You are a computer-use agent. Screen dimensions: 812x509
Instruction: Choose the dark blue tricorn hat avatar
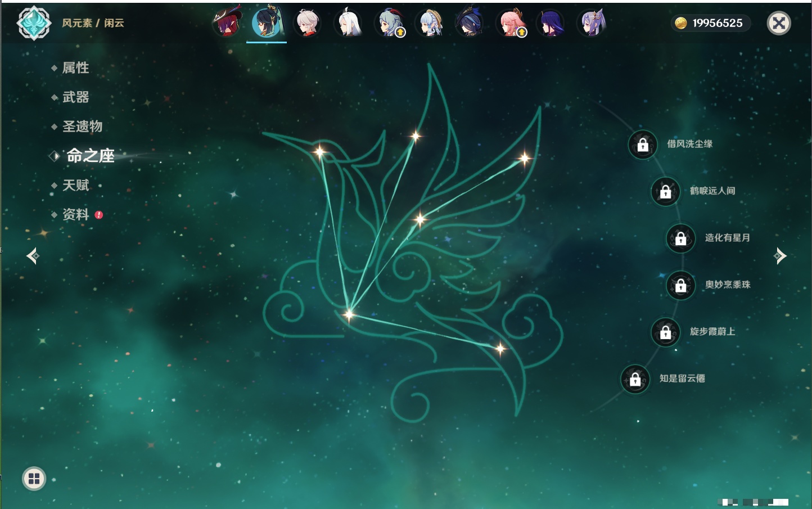pos(470,22)
